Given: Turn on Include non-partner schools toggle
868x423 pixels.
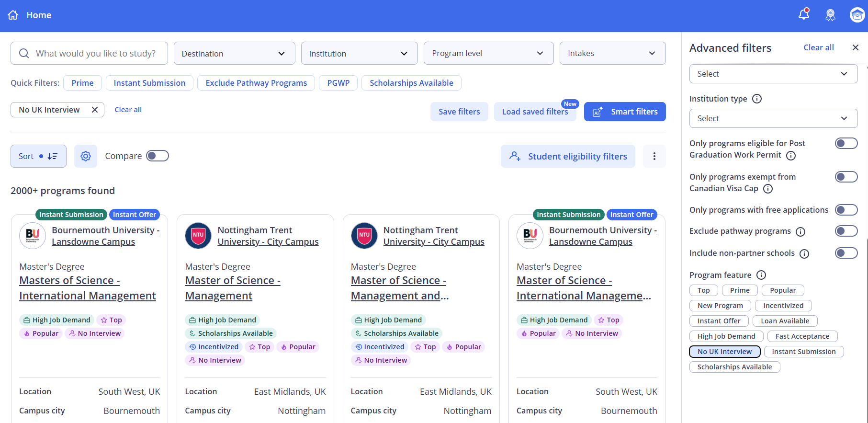Looking at the screenshot, I should [x=846, y=253].
